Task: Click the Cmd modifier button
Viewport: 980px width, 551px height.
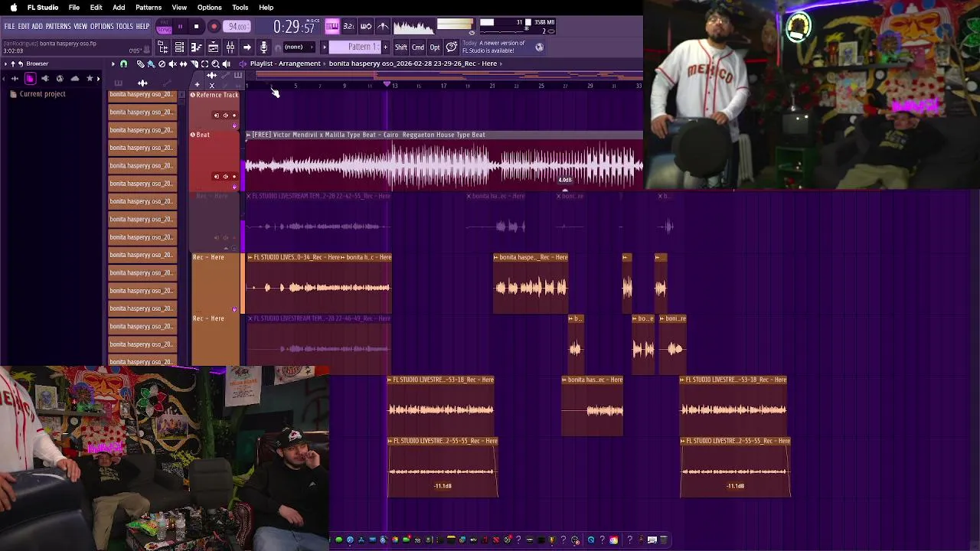Action: coord(418,47)
